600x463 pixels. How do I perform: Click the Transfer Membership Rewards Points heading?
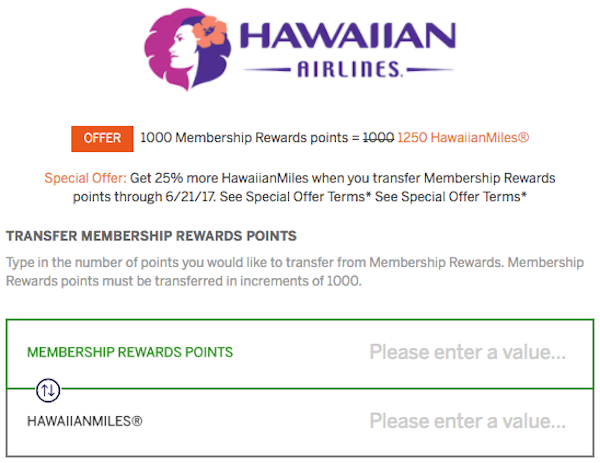151,236
